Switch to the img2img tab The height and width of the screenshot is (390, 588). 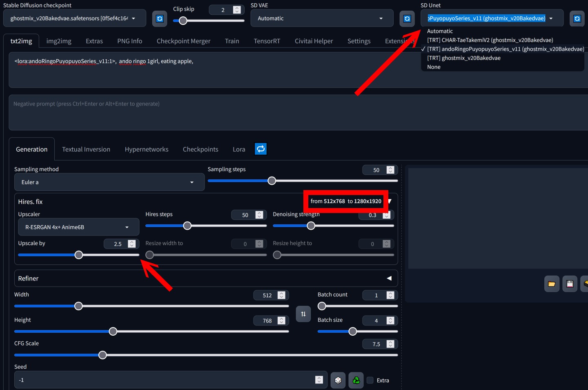point(59,41)
